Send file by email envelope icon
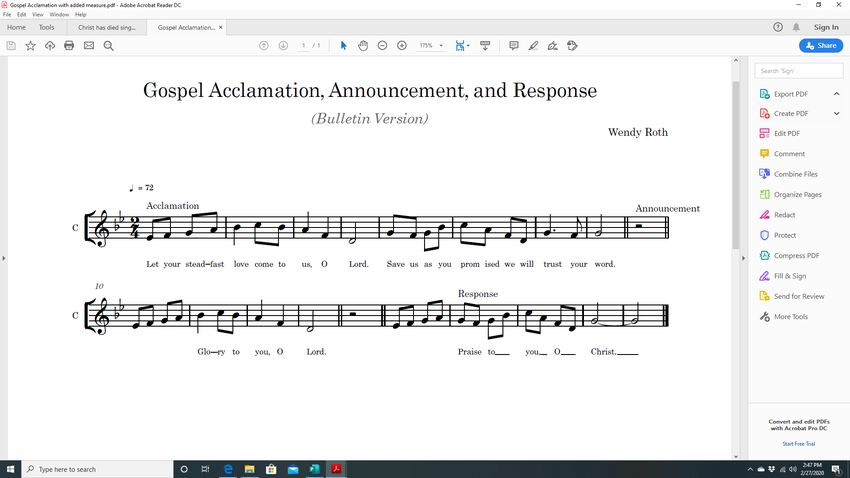The image size is (850, 478). click(x=89, y=46)
